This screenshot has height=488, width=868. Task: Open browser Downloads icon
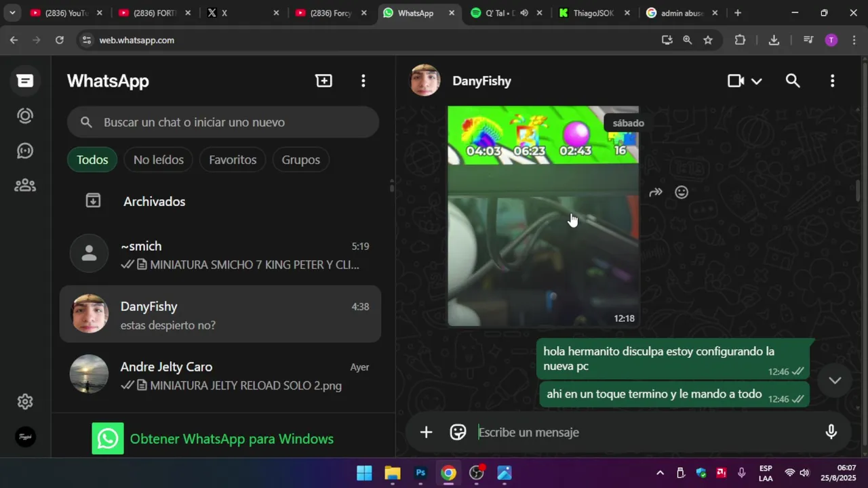tap(774, 40)
